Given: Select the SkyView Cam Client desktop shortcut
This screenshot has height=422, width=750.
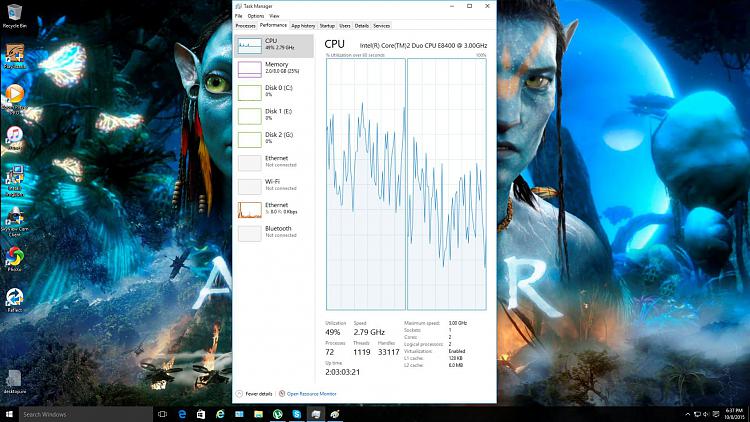Looking at the screenshot, I should [14, 222].
